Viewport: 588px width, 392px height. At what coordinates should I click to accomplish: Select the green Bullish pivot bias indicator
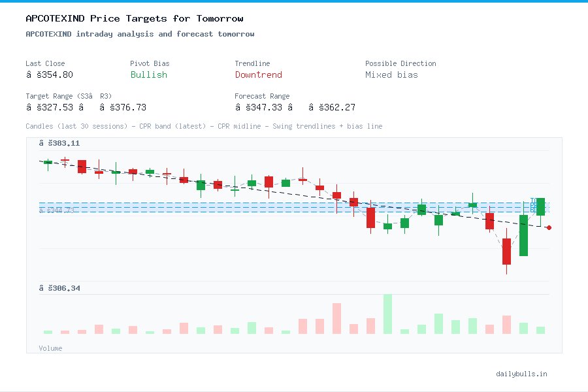(148, 75)
